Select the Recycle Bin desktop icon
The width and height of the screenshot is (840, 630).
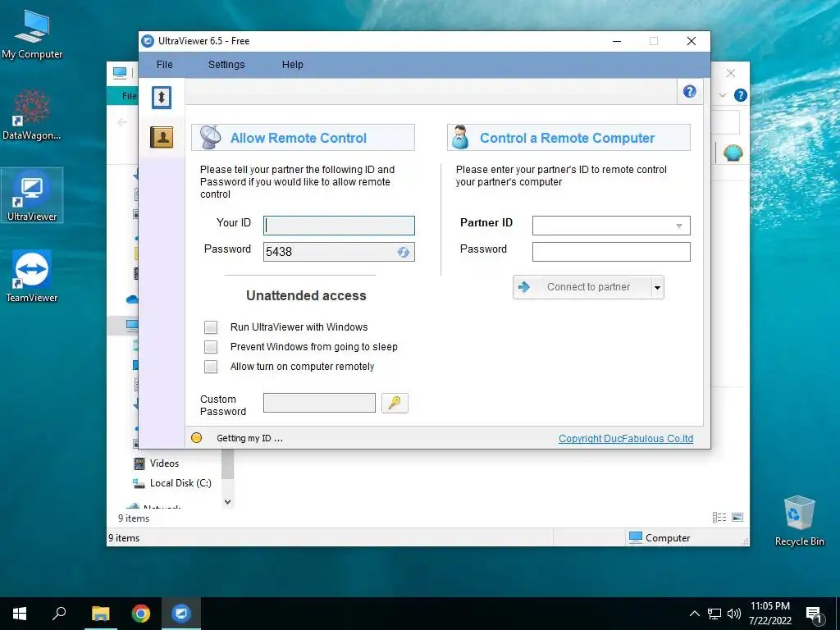799,521
